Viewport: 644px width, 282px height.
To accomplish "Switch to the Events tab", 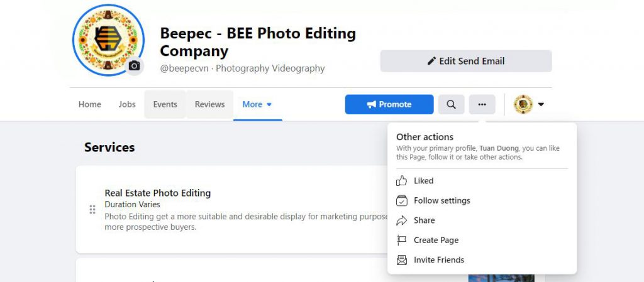I will [x=165, y=104].
